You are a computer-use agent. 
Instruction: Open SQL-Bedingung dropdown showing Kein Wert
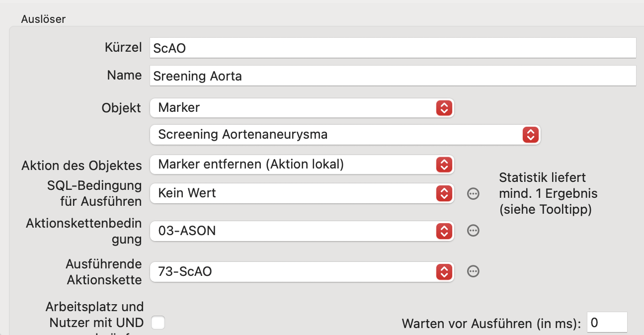click(302, 193)
